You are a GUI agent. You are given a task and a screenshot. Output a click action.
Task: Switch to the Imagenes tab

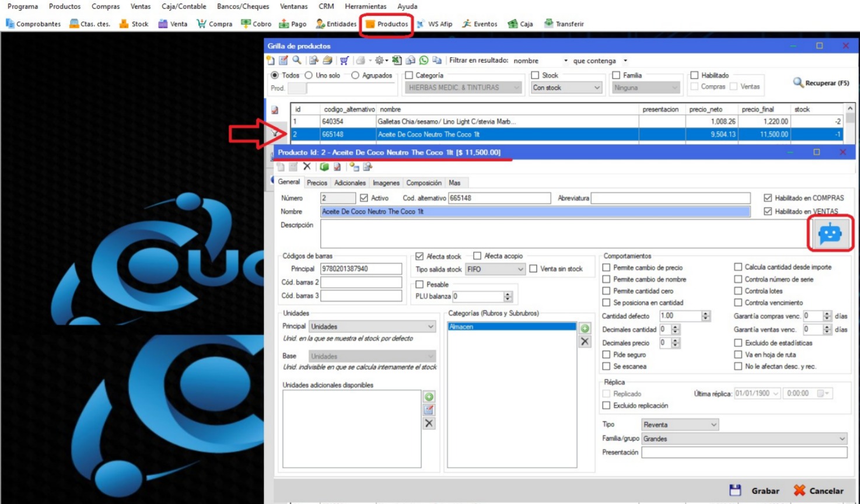[x=386, y=183]
